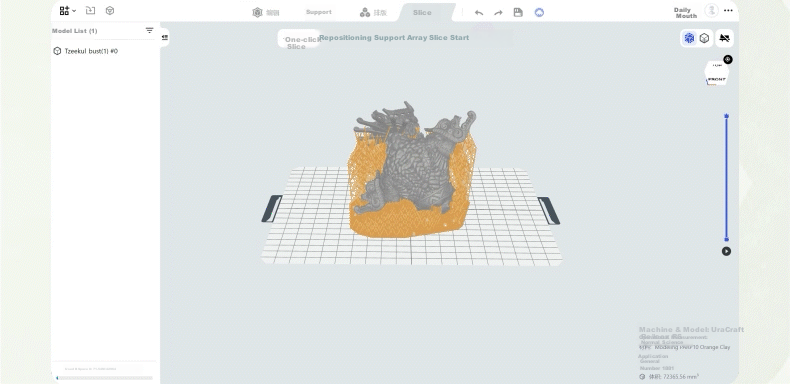
Task: Click the volume icon beside 72365.56
Action: tap(642, 376)
